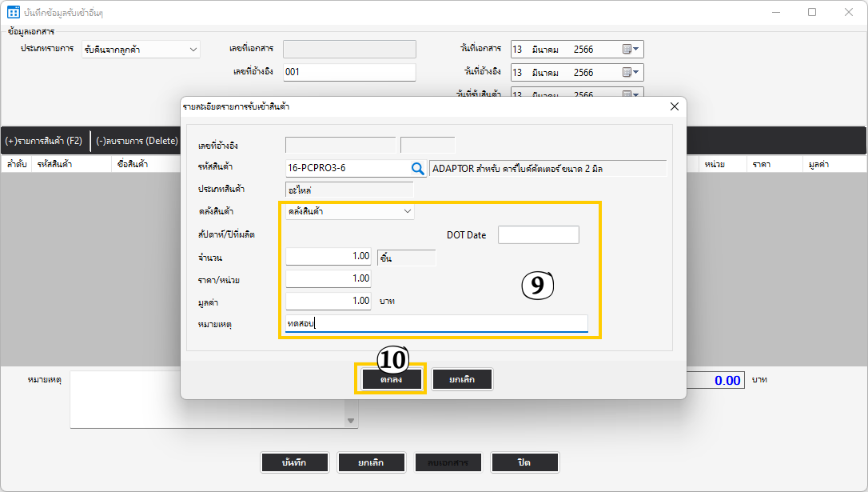The height and width of the screenshot is (492, 868).
Task: Open the ประเภทรายการ dropdown
Action: point(193,50)
